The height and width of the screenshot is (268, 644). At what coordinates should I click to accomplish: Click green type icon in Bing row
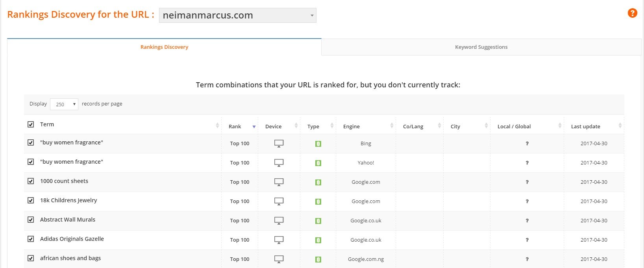(318, 144)
